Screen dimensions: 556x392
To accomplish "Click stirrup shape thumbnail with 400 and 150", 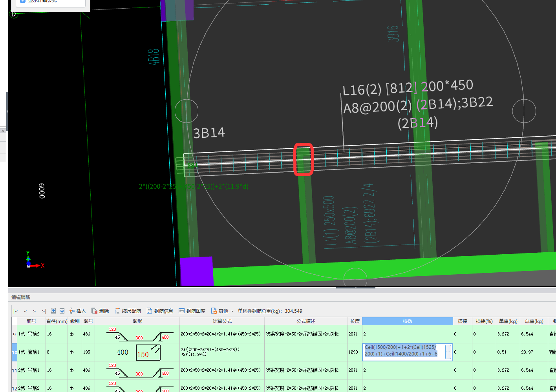I will 137,352.
